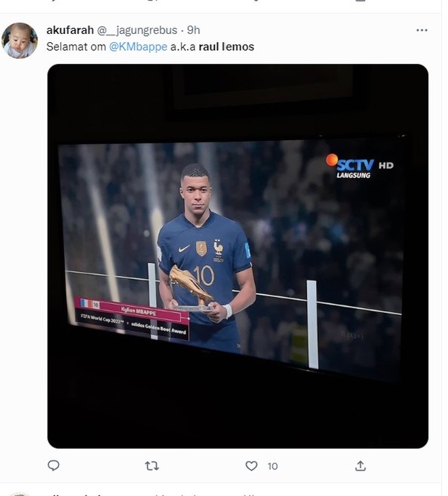Image resolution: width=448 pixels, height=496 pixels.
Task: Open akufarah's profile picture
Action: click(x=19, y=40)
